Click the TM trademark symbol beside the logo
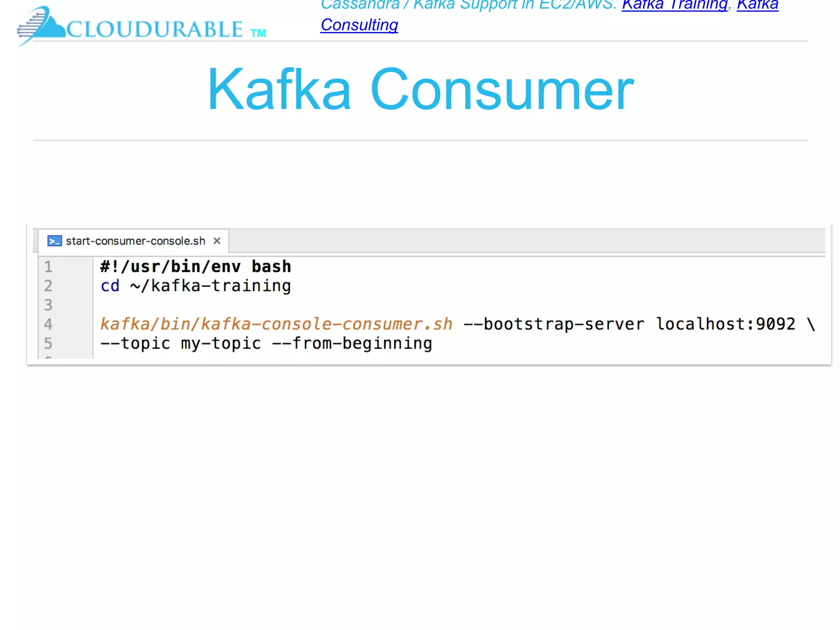This screenshot has height=630, width=840. click(x=258, y=33)
